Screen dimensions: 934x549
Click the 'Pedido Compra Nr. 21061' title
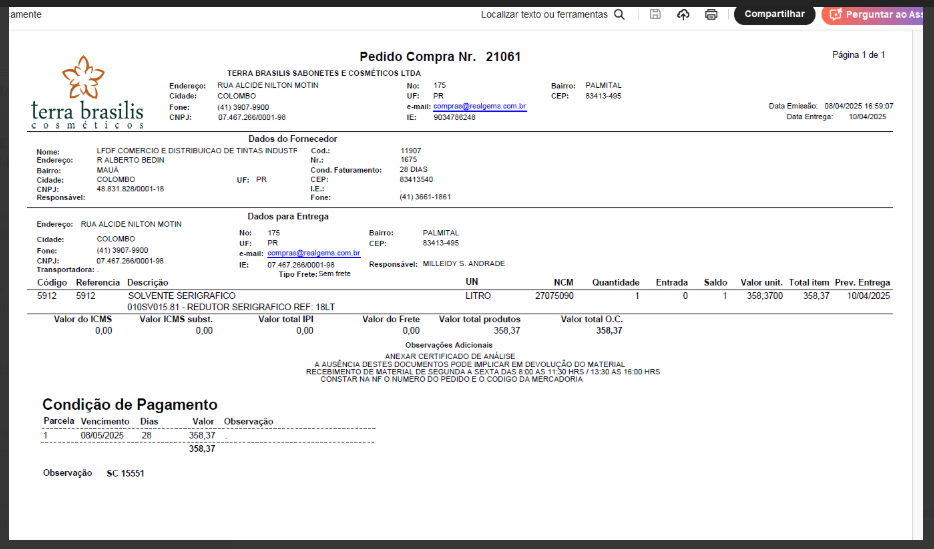point(440,57)
